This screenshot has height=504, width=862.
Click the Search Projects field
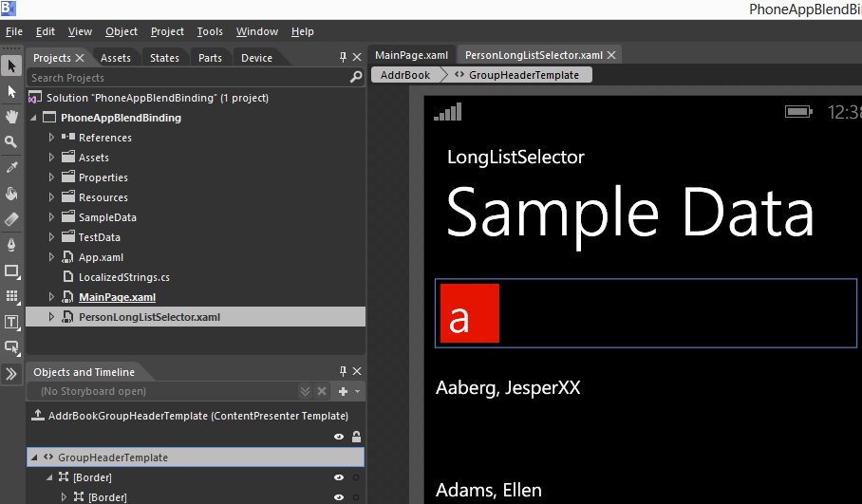187,78
